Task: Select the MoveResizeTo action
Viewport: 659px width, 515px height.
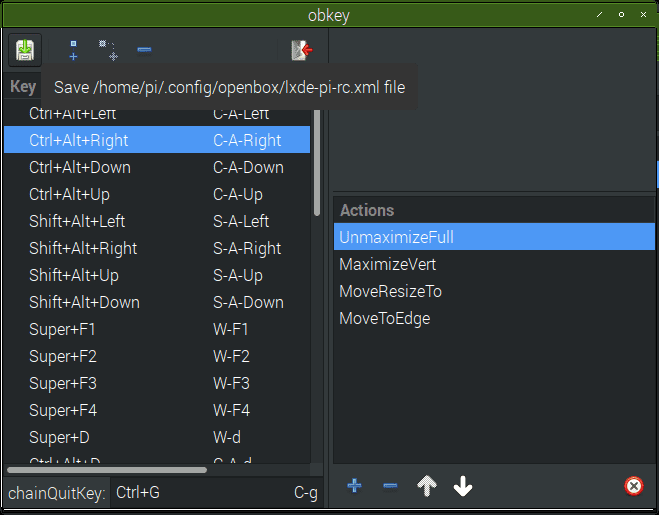Action: click(494, 291)
